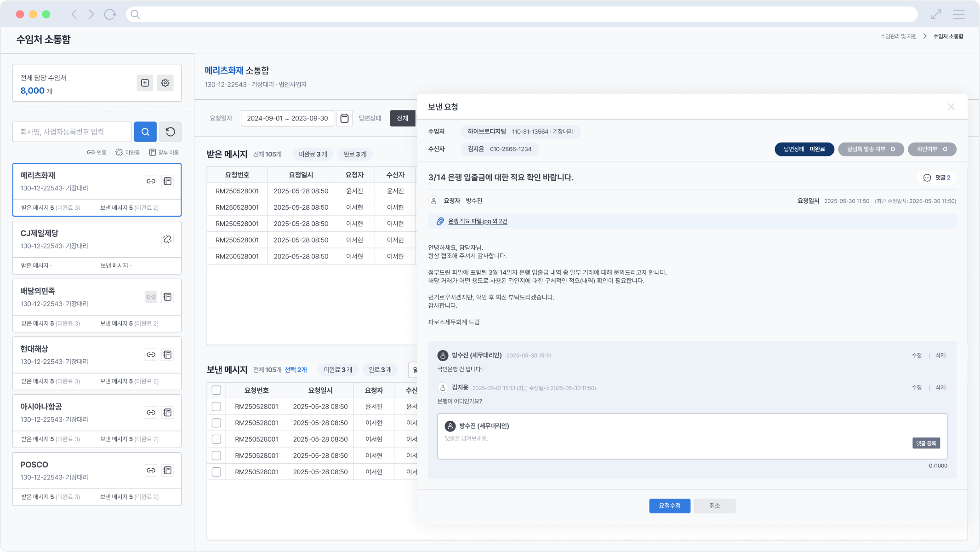The height and width of the screenshot is (552, 980).
Task: Open the calendar date picker icon
Action: tap(344, 118)
